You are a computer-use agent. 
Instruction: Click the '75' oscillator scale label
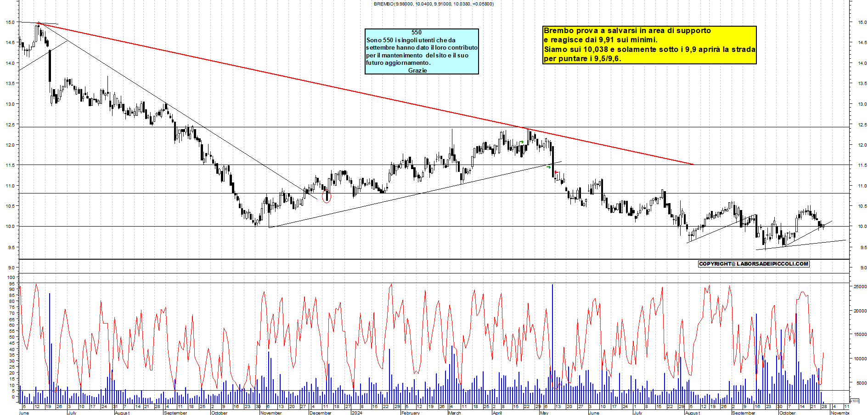[12, 307]
